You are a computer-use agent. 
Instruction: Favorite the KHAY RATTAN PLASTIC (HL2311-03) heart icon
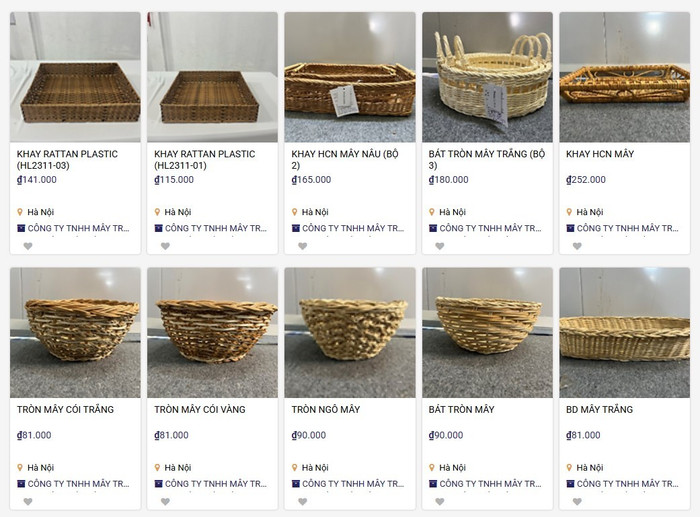tap(28, 246)
